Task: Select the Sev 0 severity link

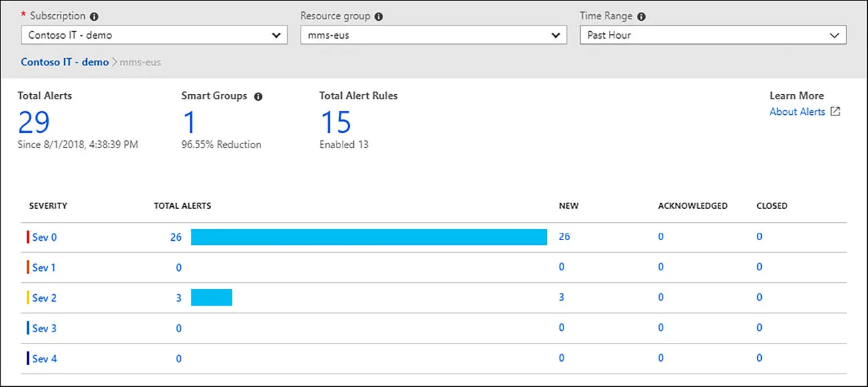Action: (43, 237)
